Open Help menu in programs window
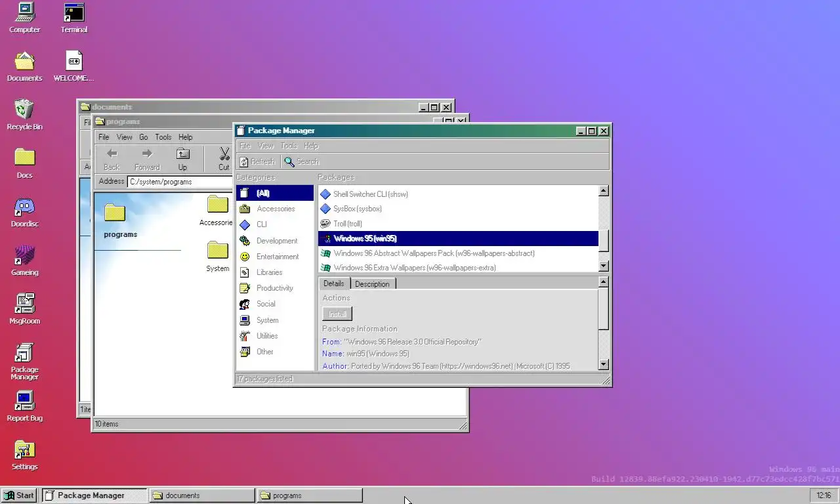The image size is (840, 504). click(186, 137)
